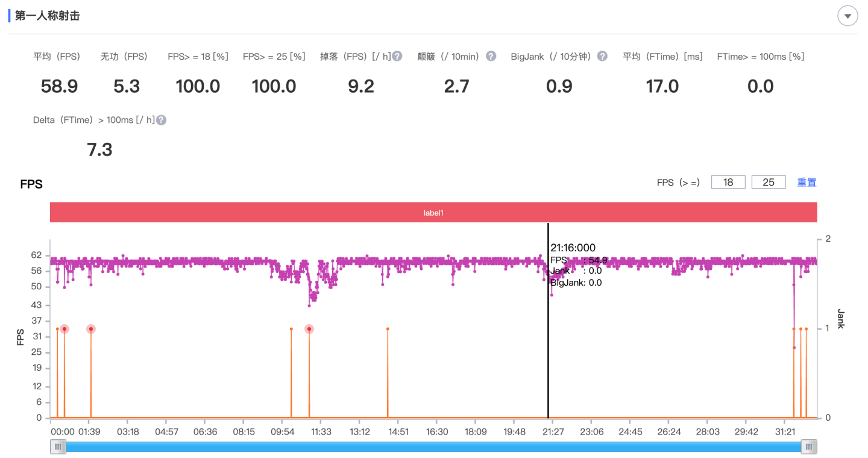This screenshot has width=868, height=458.
Task: Select the FPS threshold field showing 25
Action: click(x=768, y=182)
